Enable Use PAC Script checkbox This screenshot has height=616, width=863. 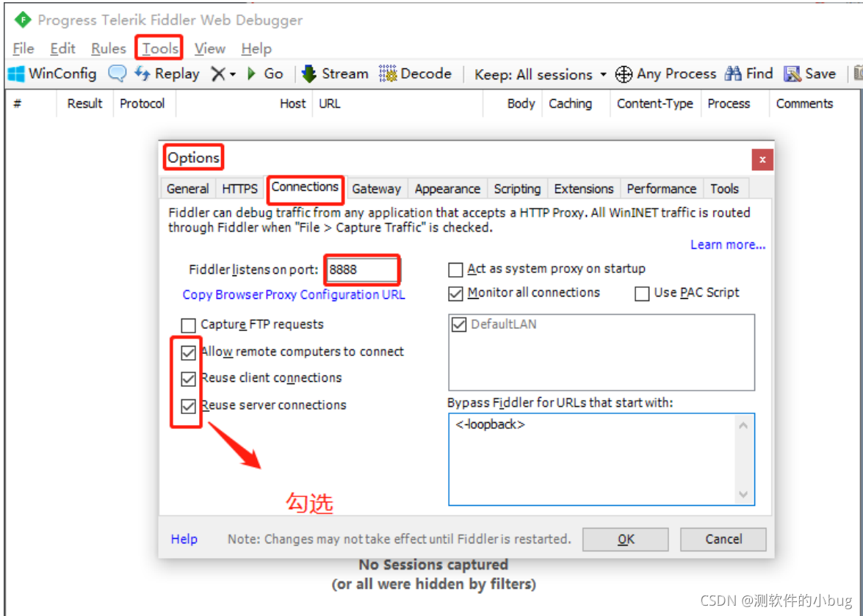click(x=642, y=294)
